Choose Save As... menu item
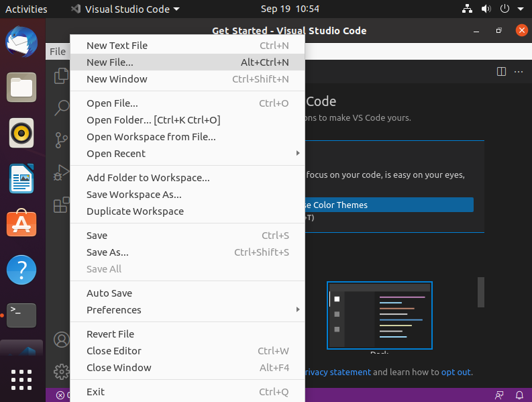The height and width of the screenshot is (402, 532). (187, 252)
